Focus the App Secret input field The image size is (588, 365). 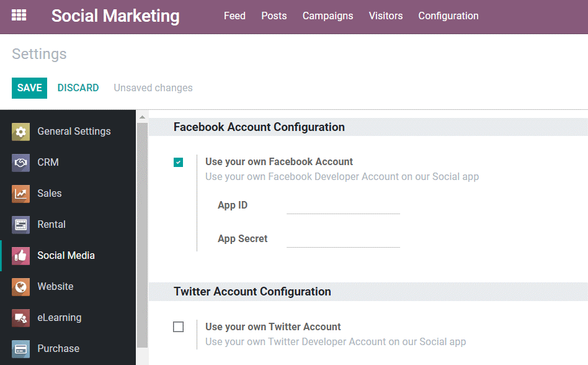343,240
